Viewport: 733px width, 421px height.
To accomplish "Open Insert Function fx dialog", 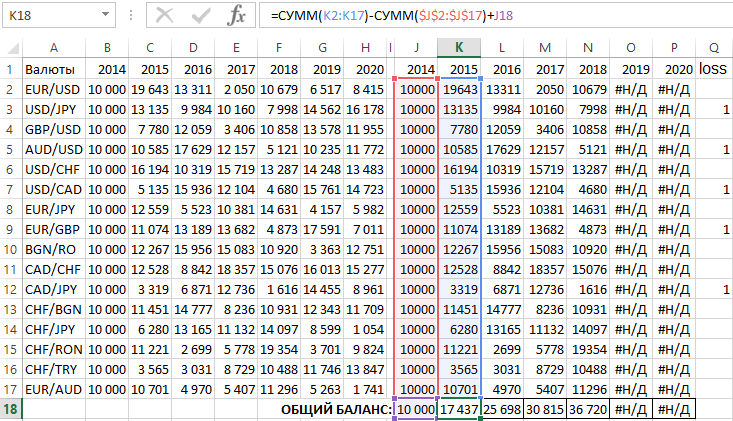I will point(236,16).
